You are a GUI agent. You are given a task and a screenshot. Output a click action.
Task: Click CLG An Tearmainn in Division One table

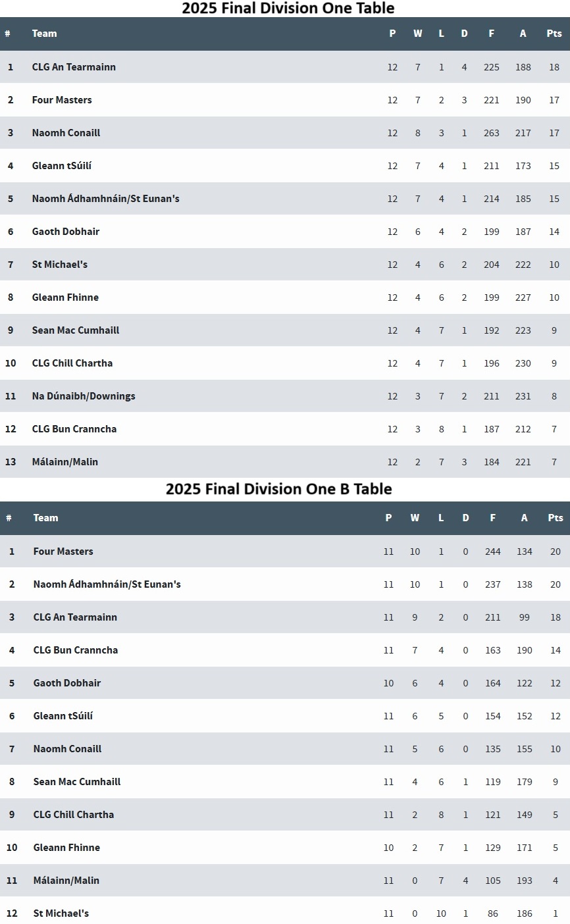[74, 67]
